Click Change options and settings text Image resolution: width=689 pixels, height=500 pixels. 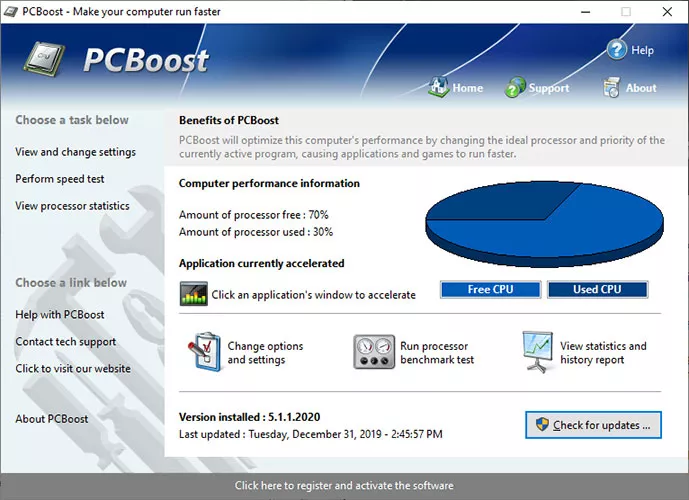click(x=265, y=353)
